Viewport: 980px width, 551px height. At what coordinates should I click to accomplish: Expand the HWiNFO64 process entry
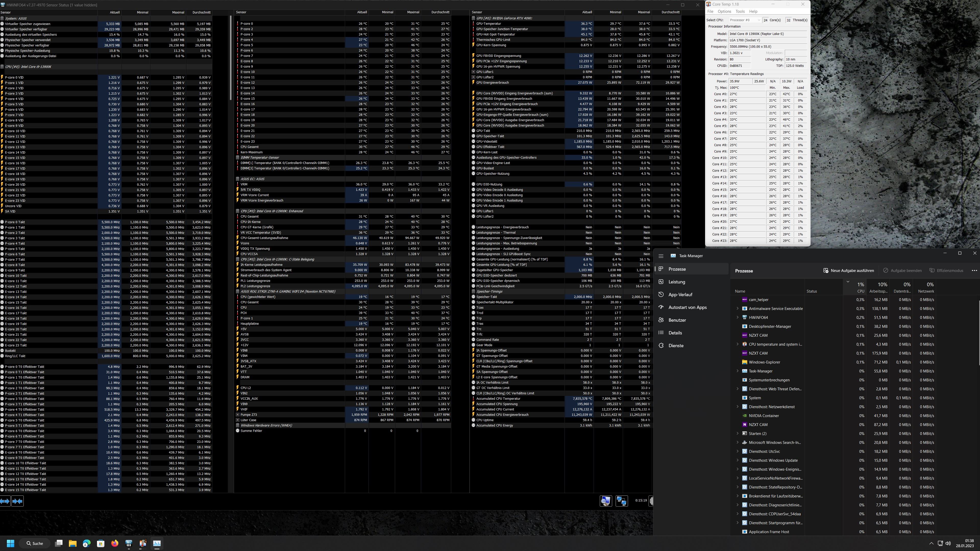point(738,318)
